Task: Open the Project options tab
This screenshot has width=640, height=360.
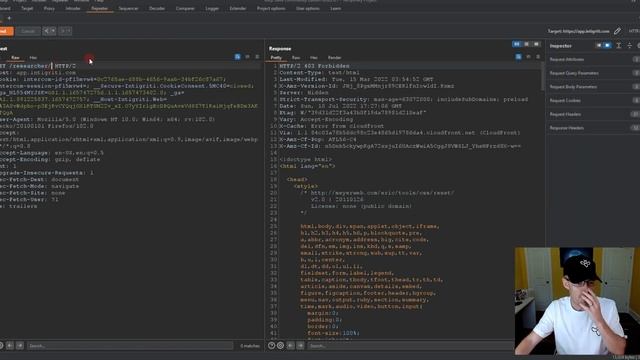Action: pos(271,8)
